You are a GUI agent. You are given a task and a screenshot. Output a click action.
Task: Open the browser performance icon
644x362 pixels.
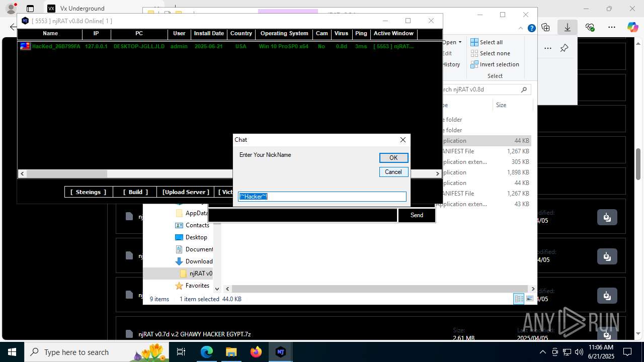coord(590,27)
